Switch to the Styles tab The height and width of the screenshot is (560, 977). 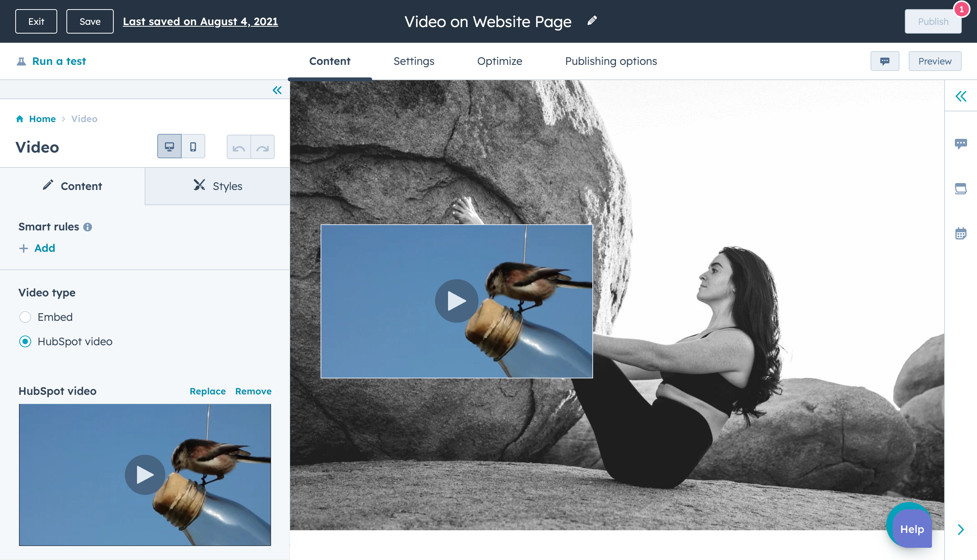tap(217, 187)
